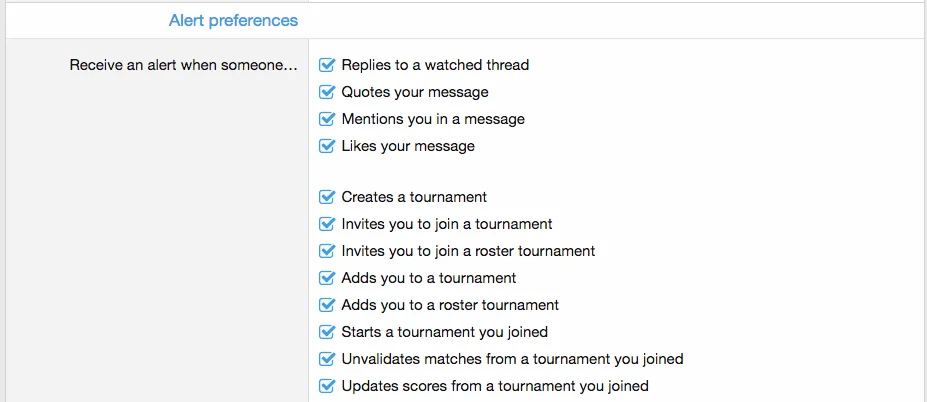Click the 'Replies to a watched thread' label text

pos(435,65)
